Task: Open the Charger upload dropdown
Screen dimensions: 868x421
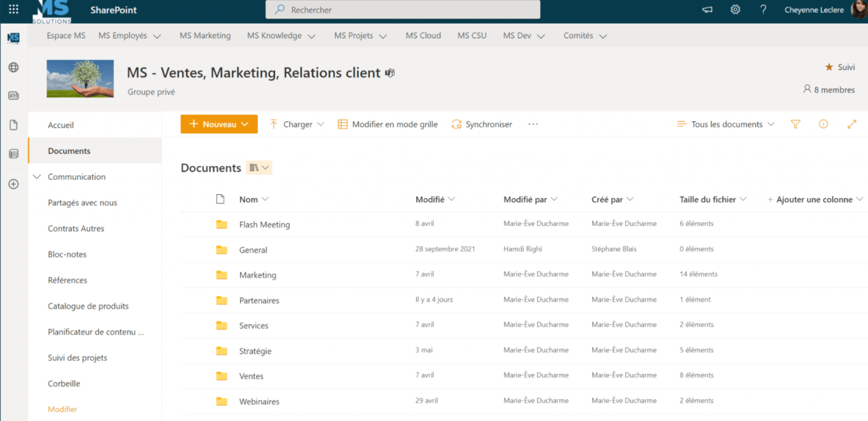Action: point(297,124)
